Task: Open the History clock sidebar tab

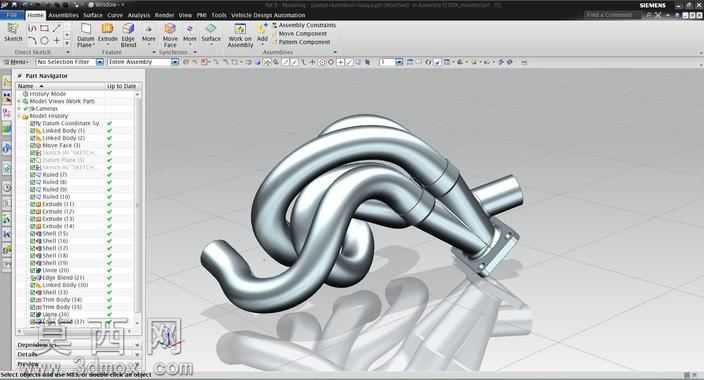Action: pyautogui.click(x=7, y=188)
